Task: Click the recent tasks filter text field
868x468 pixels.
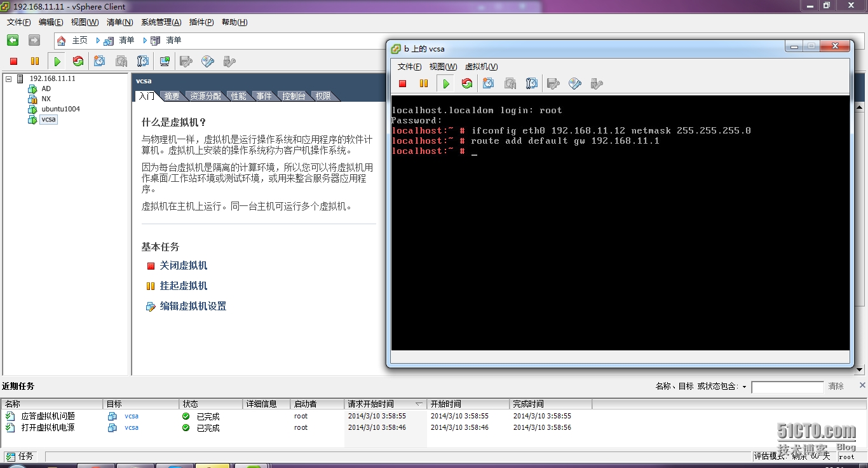Action: click(x=787, y=387)
